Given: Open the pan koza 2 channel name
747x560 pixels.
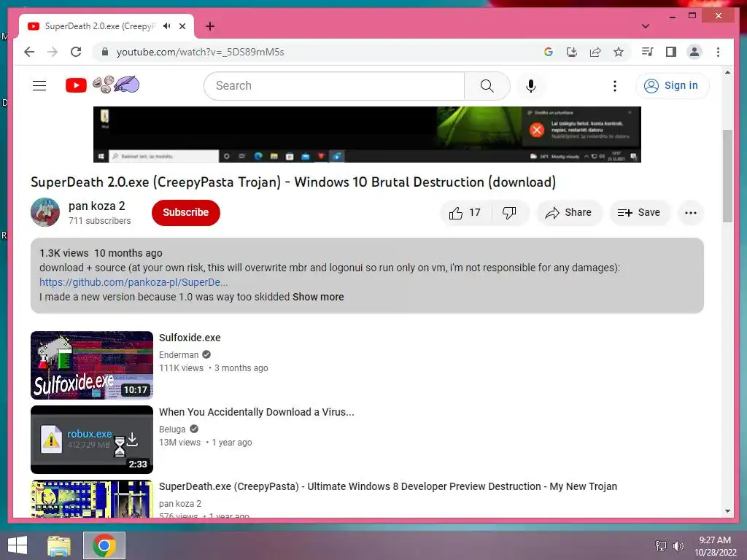Looking at the screenshot, I should [97, 206].
